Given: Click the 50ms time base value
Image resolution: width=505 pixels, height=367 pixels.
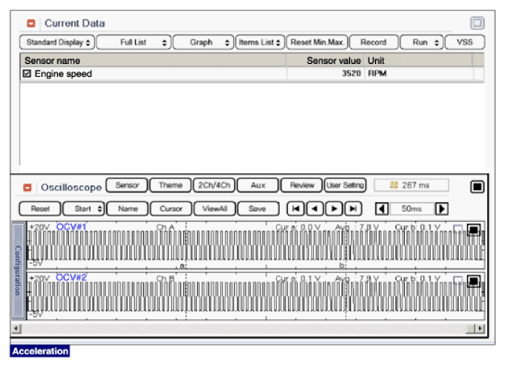Looking at the screenshot, I should tap(412, 209).
